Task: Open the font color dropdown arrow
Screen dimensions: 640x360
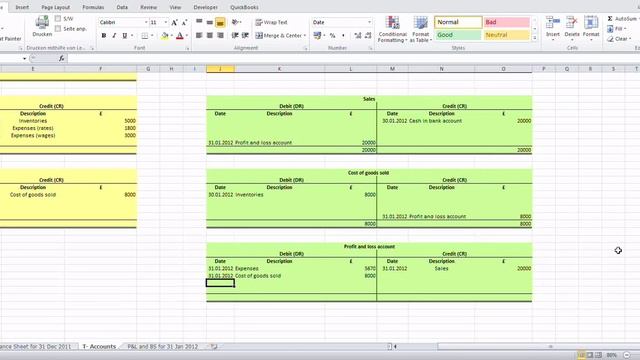Action: coord(187,36)
